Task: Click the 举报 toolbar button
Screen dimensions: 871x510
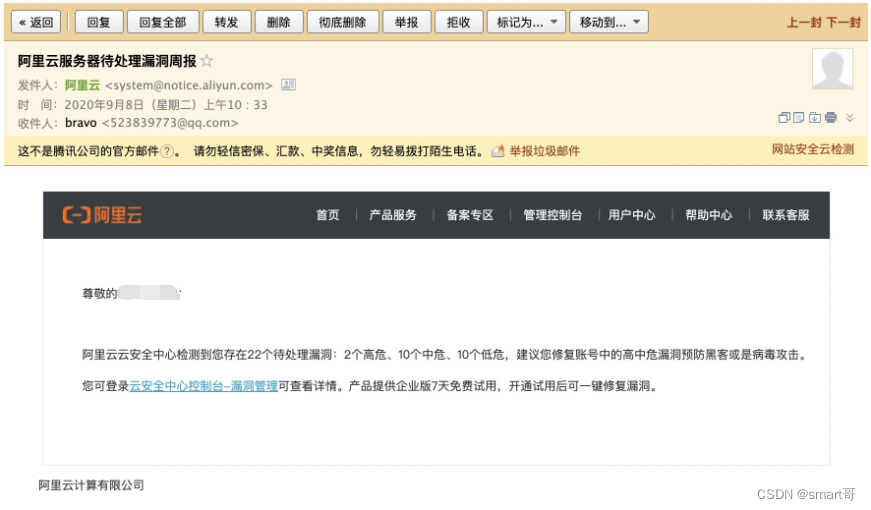Action: pyautogui.click(x=407, y=22)
